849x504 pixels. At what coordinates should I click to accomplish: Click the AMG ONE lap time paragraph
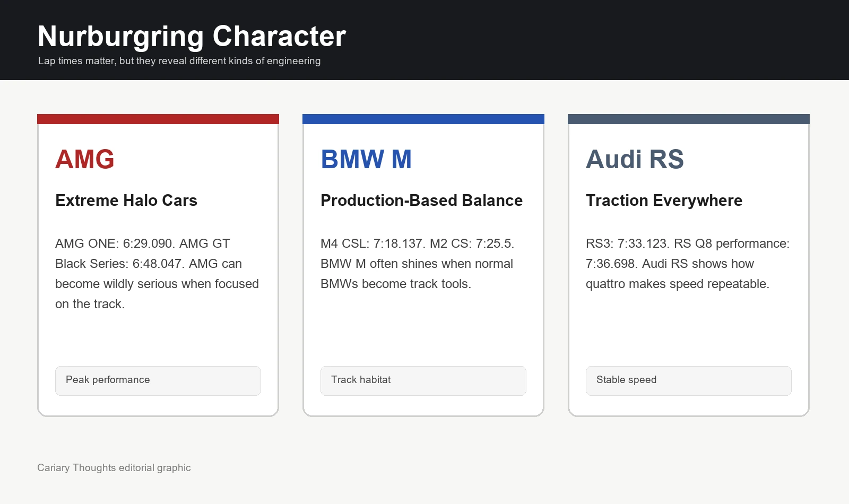pos(157,274)
